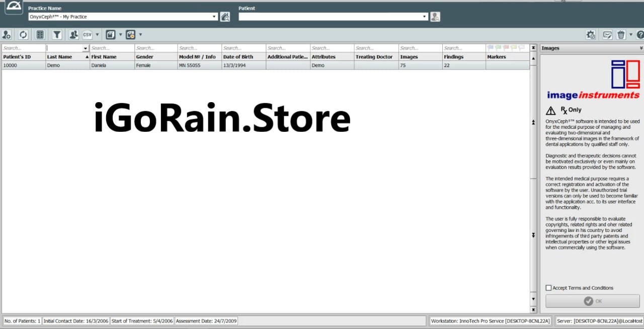
Task: Click the First Name search field
Action: (112, 48)
